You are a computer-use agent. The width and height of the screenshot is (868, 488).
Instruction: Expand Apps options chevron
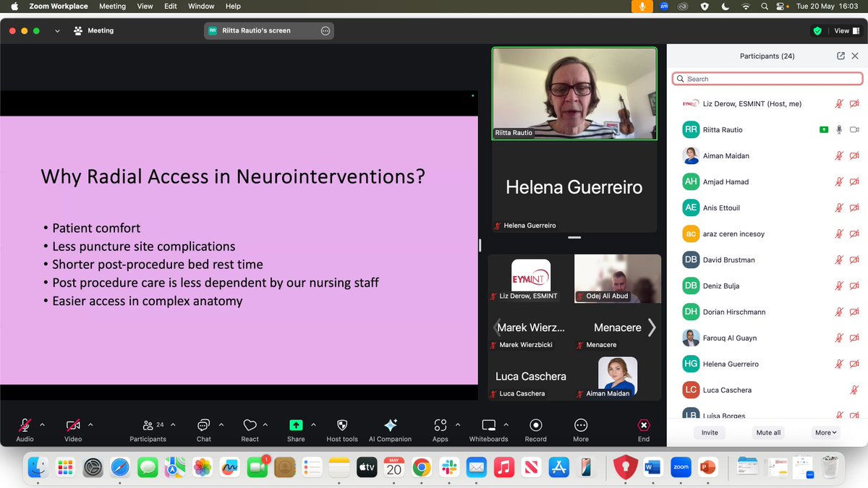pos(457,425)
